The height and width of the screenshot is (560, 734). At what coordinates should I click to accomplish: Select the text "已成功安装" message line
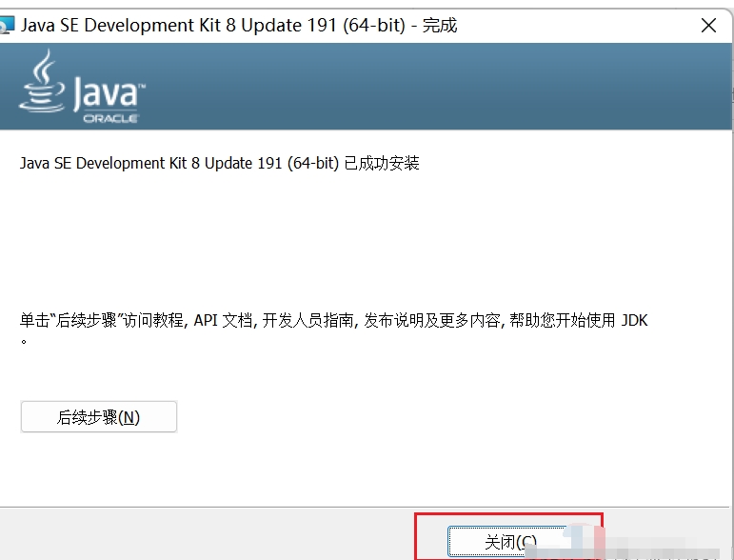(219, 163)
